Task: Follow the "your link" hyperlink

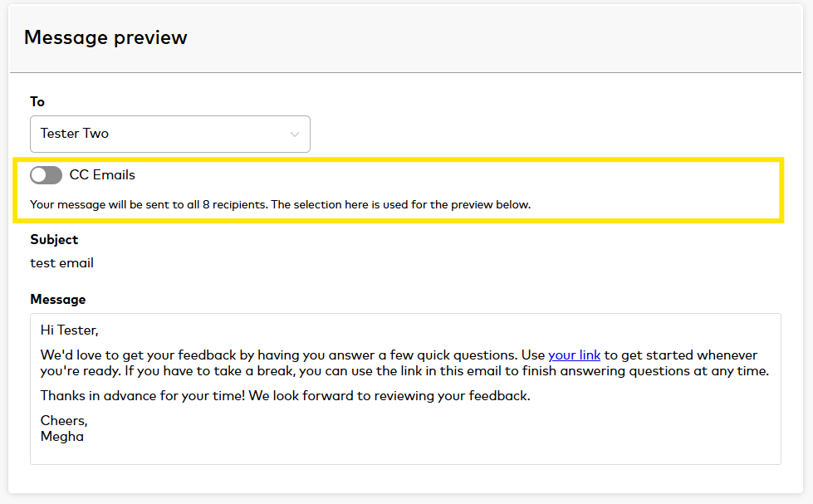Action: point(574,355)
